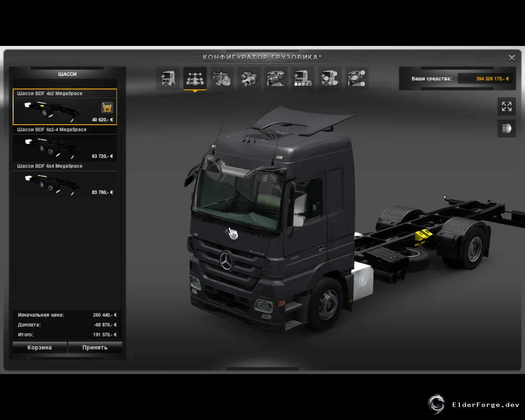Switch to the engine tab
Image resolution: width=525 pixels, height=420 pixels.
coord(222,79)
